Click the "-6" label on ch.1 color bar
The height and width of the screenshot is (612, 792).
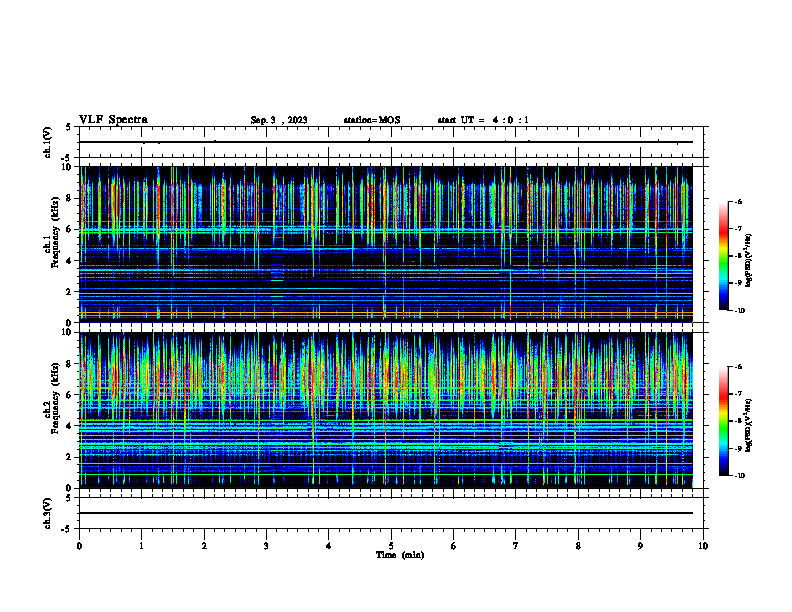737,201
